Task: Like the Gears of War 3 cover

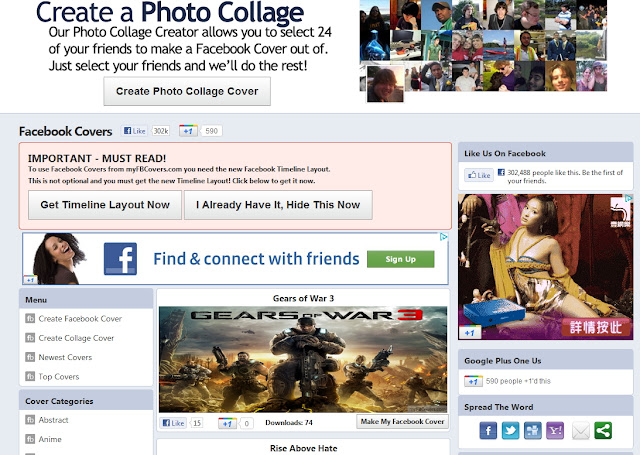Action: tap(174, 423)
